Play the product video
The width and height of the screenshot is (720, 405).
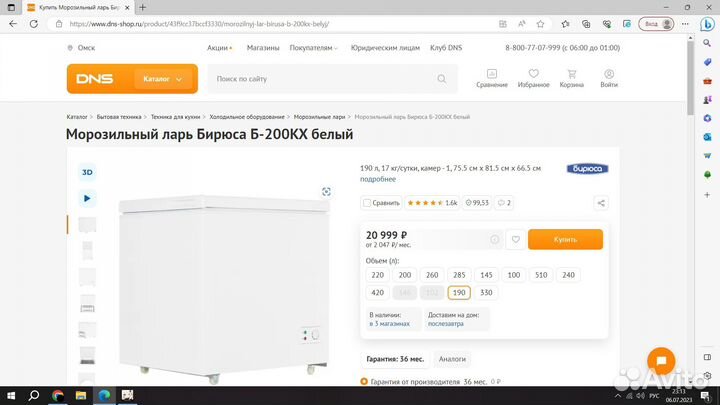(x=87, y=198)
